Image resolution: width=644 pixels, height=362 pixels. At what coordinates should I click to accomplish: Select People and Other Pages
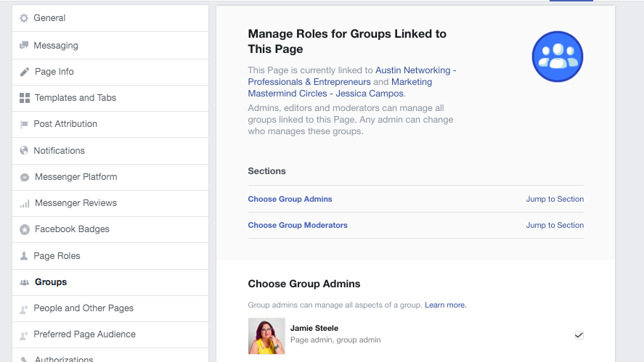83,308
